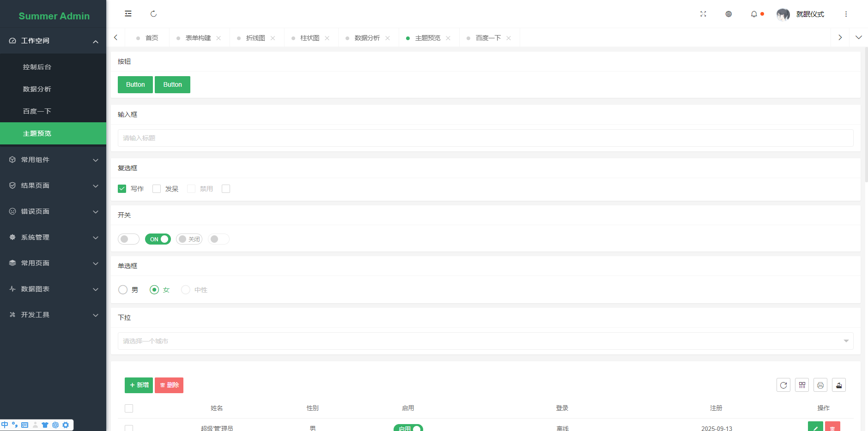Expand the 系统管理 sidebar menu

(53, 237)
